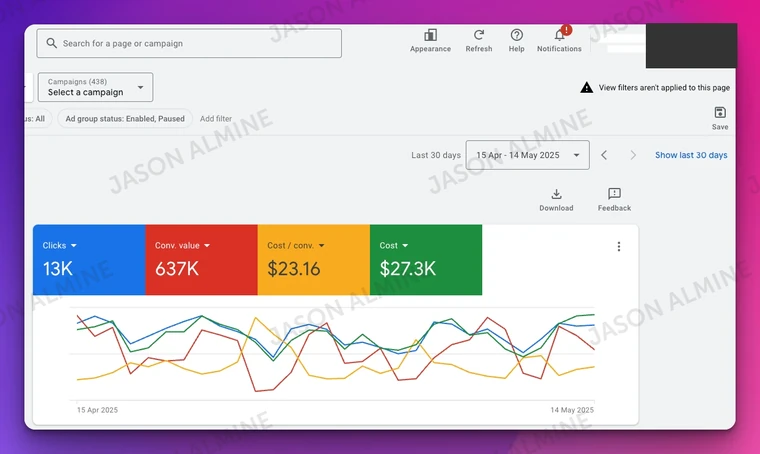This screenshot has height=454, width=760.
Task: Focus the page or campaign search field
Action: pyautogui.click(x=189, y=43)
